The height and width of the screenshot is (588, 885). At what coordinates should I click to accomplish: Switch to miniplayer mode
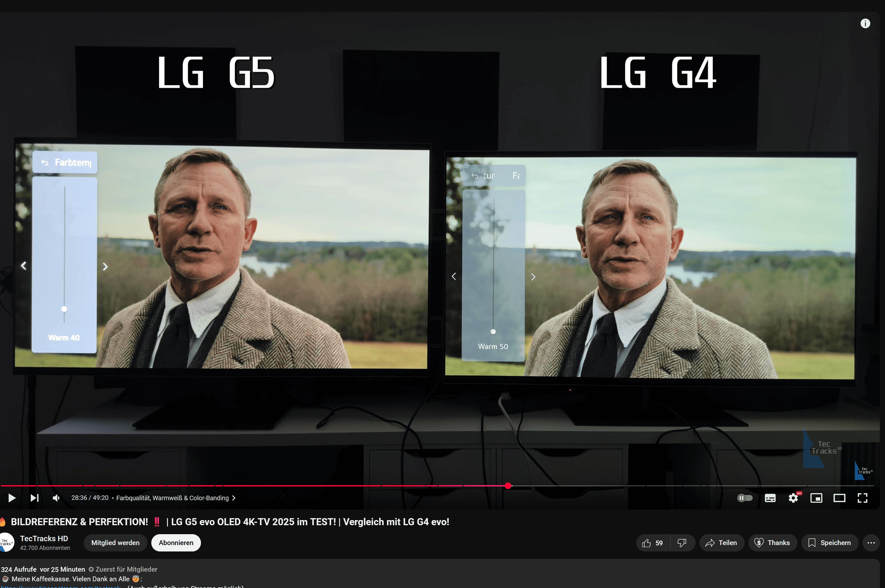pyautogui.click(x=816, y=498)
